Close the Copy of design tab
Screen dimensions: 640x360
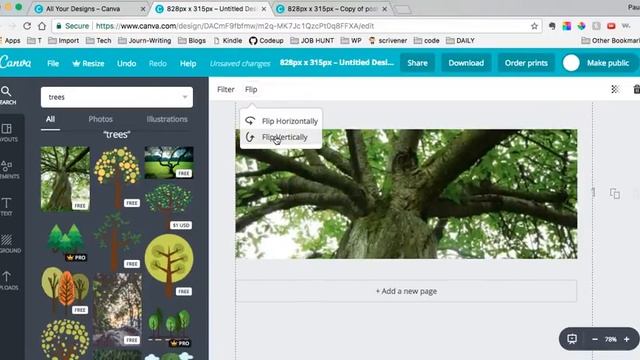click(384, 9)
